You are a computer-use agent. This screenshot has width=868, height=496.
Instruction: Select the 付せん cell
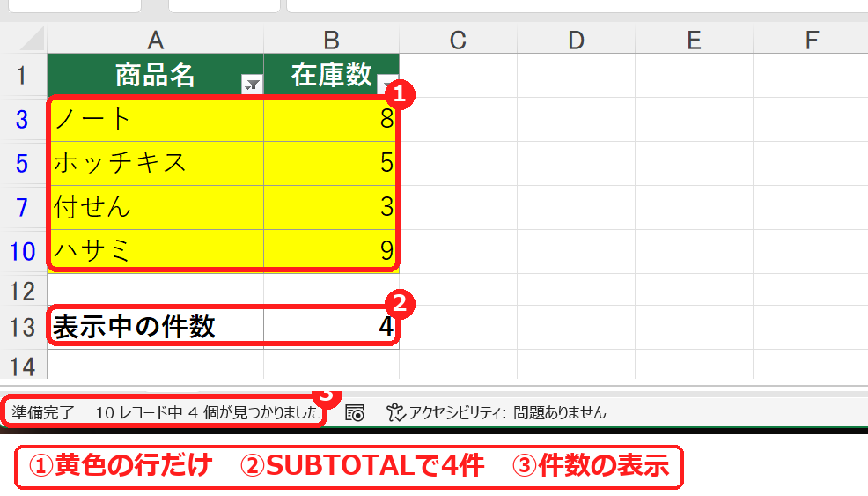coord(156,207)
